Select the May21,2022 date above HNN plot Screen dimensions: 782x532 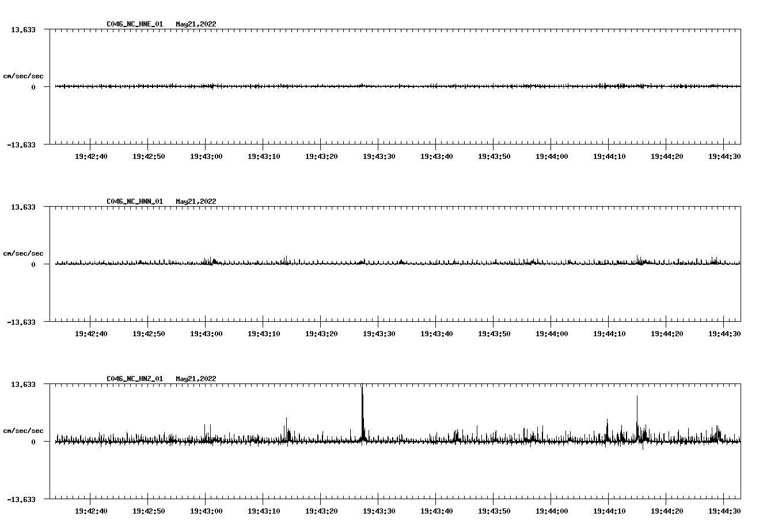(x=196, y=202)
